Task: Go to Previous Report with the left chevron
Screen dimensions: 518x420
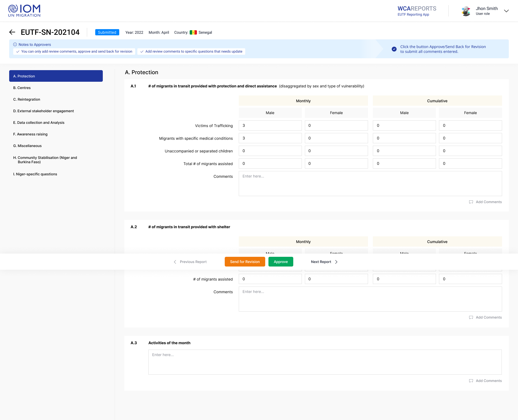Action: (175, 262)
